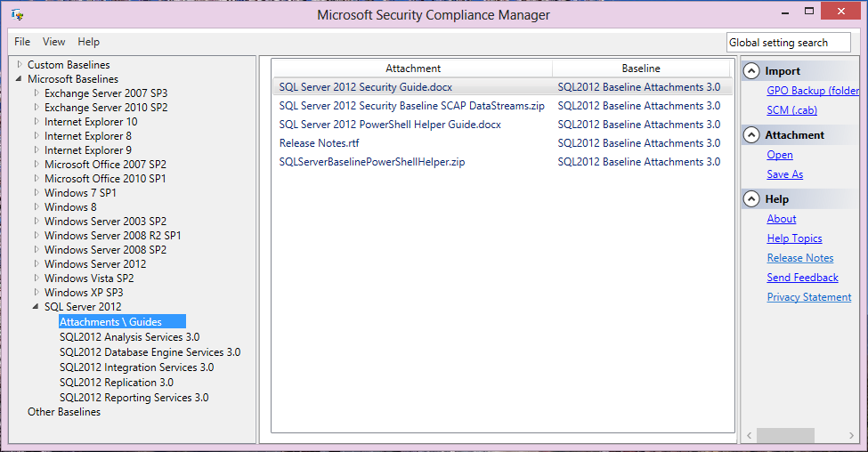Click the application icon in title bar
The height and width of the screenshot is (452, 868).
(x=17, y=14)
